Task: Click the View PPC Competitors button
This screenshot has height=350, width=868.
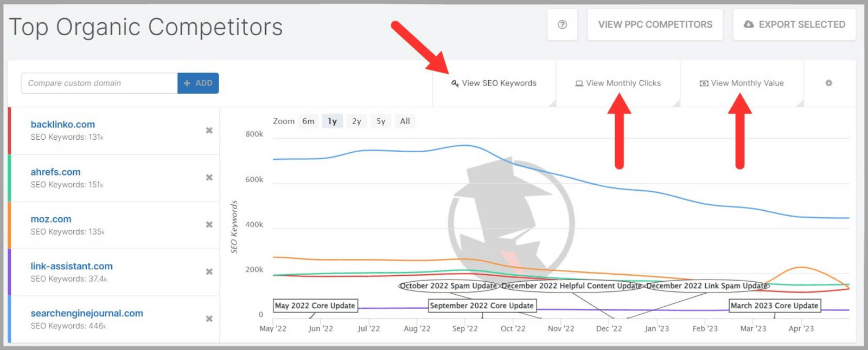Action: tap(655, 24)
